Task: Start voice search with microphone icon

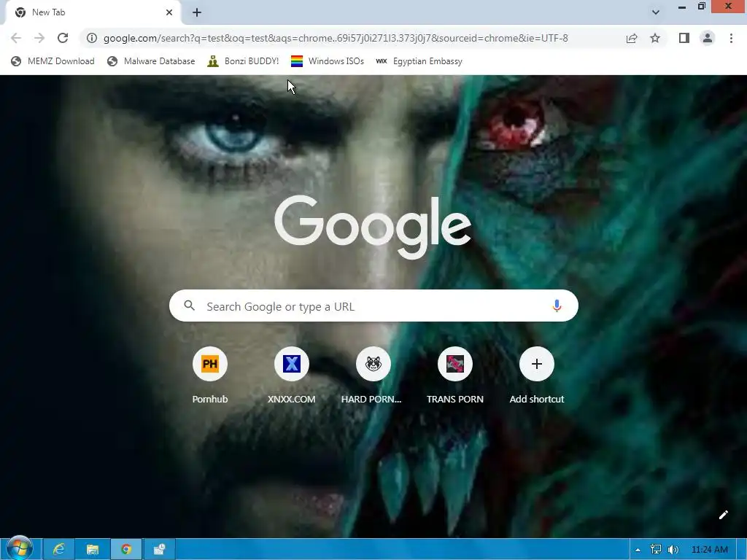Action: coord(557,306)
